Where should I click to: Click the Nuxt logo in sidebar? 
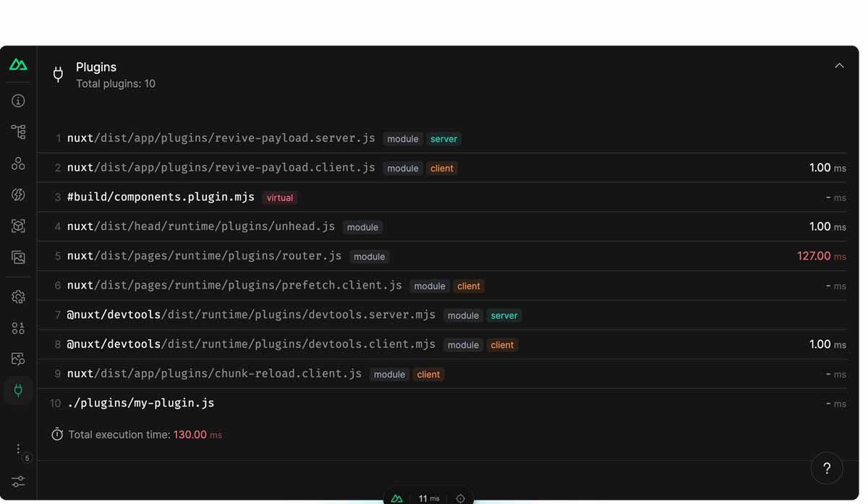pos(18,64)
